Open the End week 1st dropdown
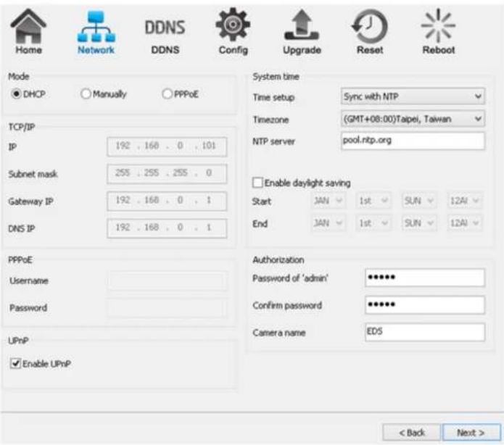Screen dimensions: 504x445 pyautogui.click(x=373, y=223)
